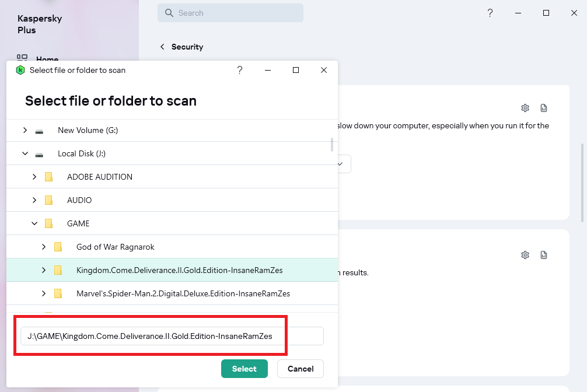This screenshot has height=392, width=587.
Task: Click the magnifier icon in Search box
Action: pyautogui.click(x=169, y=13)
